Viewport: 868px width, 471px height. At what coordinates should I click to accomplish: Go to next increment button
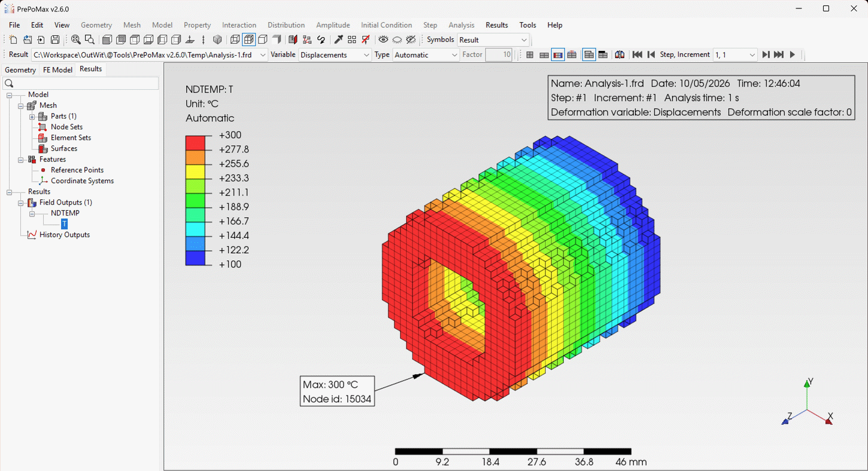[x=766, y=54]
